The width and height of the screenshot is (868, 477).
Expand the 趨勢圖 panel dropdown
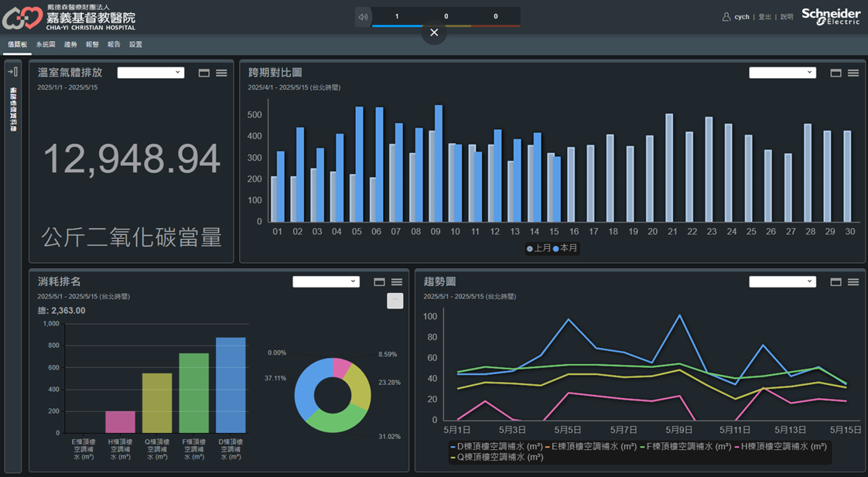pos(782,282)
